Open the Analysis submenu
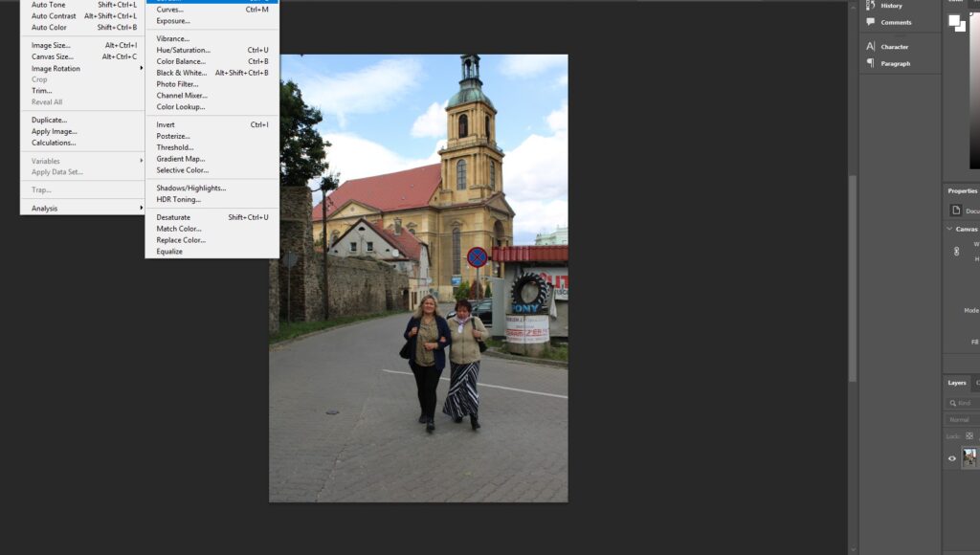Screen dimensions: 980x555 pos(82,209)
